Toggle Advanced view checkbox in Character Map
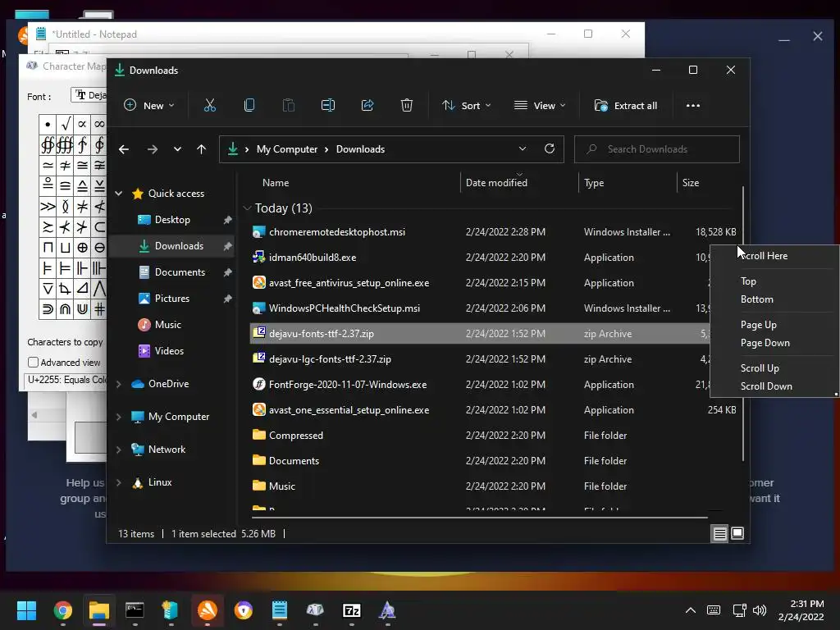This screenshot has height=630, width=840. pos(33,363)
